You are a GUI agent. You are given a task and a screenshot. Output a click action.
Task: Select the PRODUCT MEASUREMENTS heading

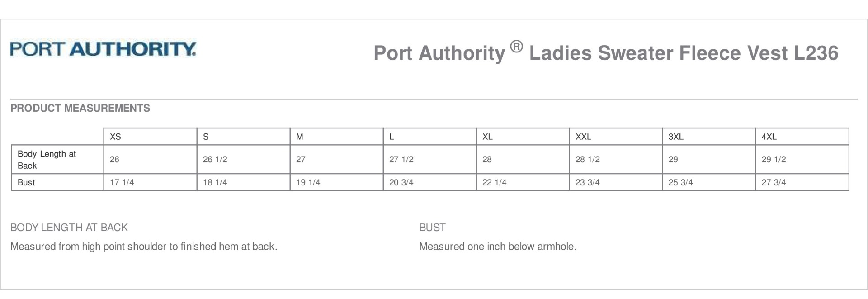80,108
